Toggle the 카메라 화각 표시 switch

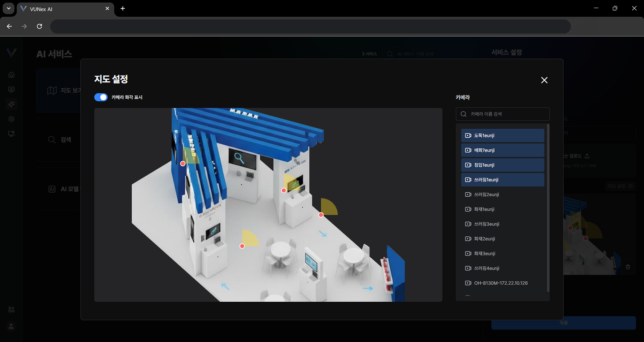(101, 97)
